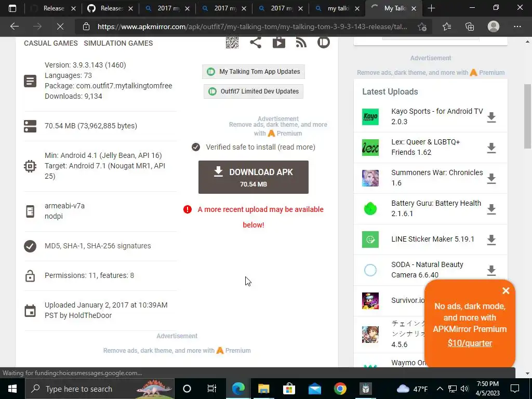View Permissions: 11, features: 8 details
Screen dimensions: 532x399
[x=89, y=275]
